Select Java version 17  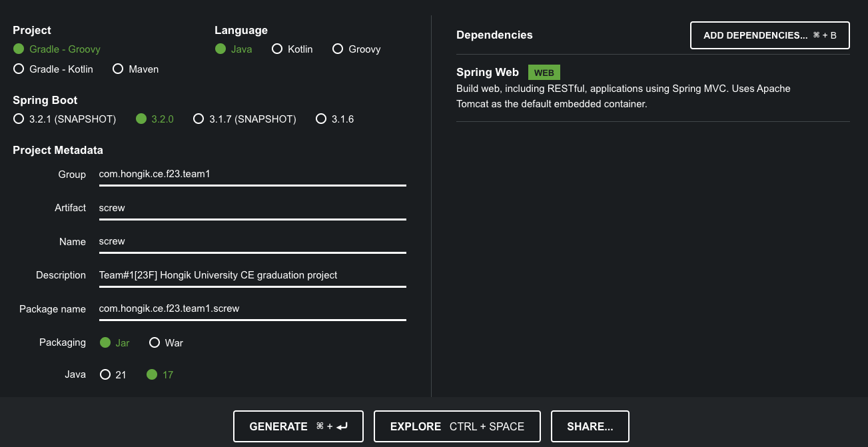160,375
